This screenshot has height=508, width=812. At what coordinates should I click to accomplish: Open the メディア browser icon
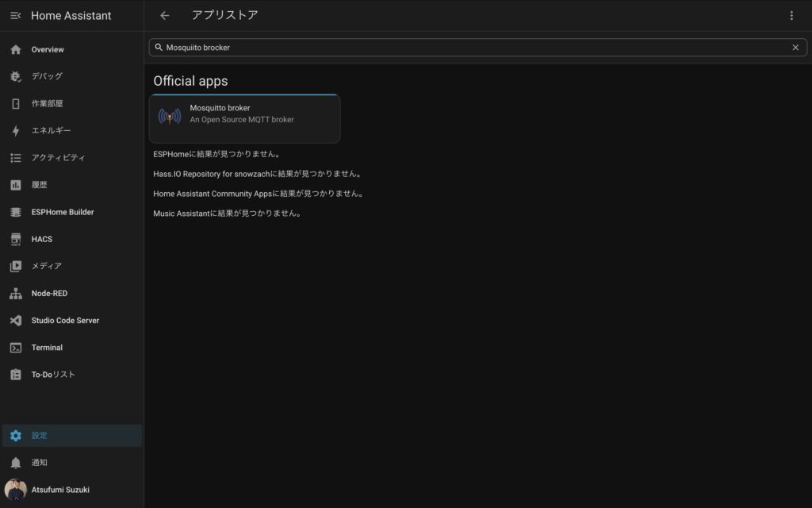[15, 266]
